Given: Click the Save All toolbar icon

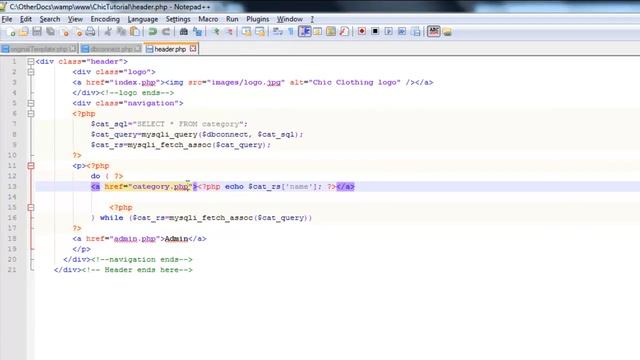Looking at the screenshot, I should pyautogui.click(x=51, y=32).
